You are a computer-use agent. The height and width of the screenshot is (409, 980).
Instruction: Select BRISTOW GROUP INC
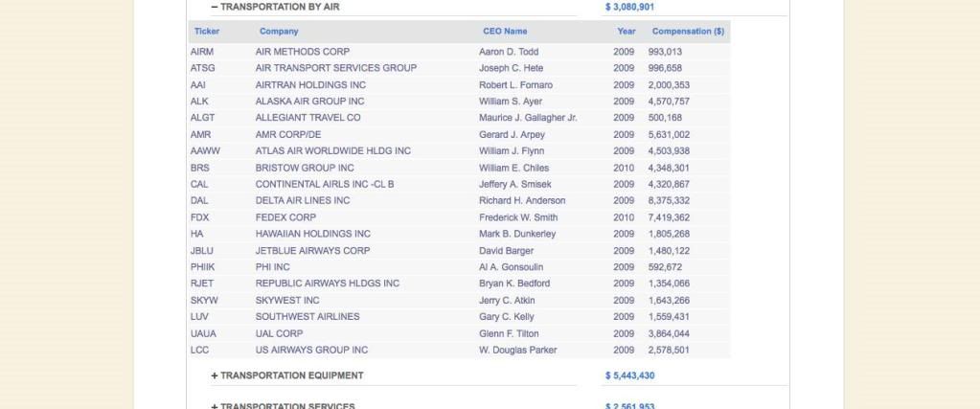305,168
